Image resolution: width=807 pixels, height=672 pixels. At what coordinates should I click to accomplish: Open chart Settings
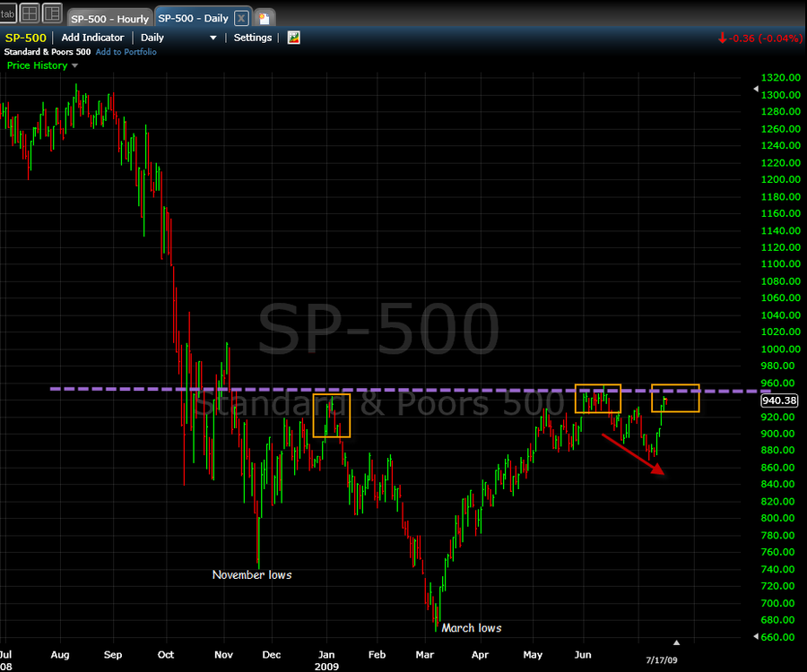(253, 38)
